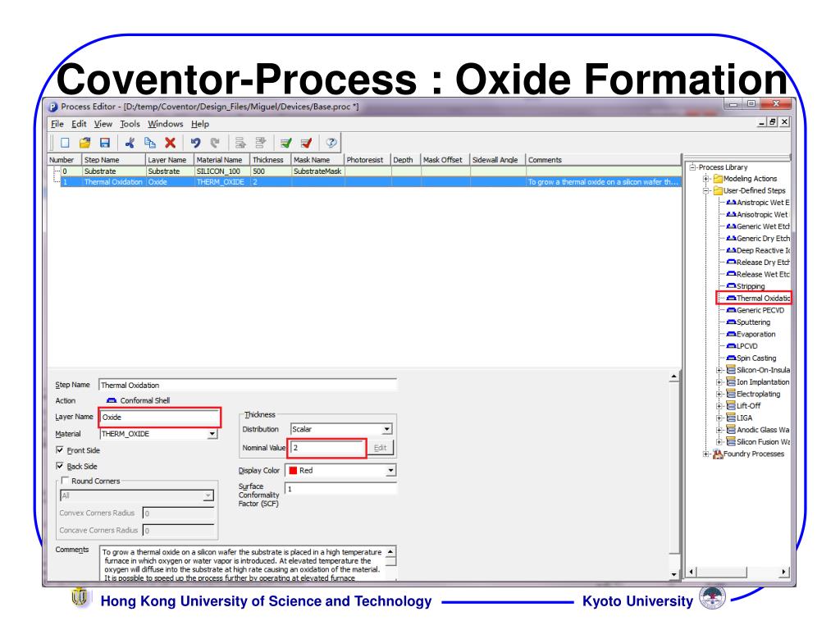This screenshot has height=630, width=840.
Task: Select Deep Reactive Ion step in library
Action: pos(758,250)
